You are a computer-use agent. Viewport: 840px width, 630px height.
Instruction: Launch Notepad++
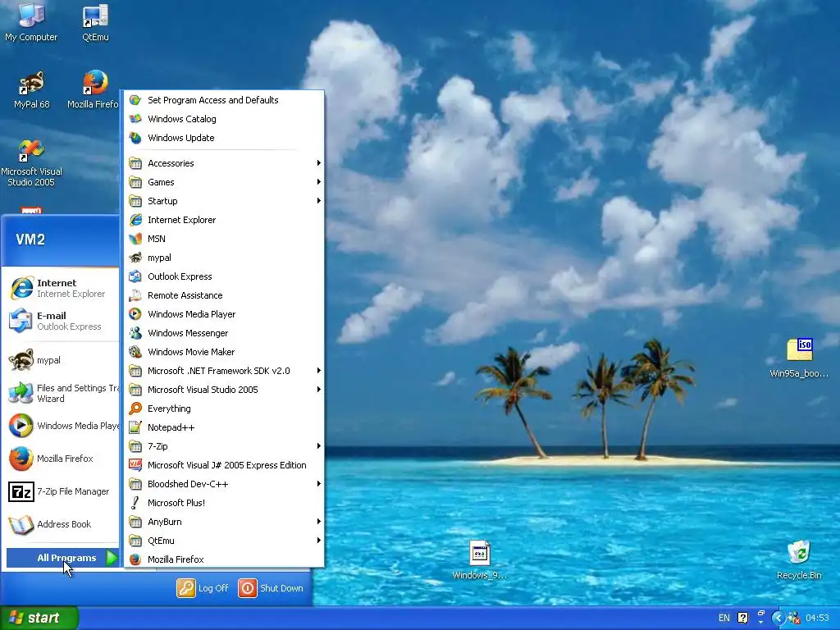(224, 427)
